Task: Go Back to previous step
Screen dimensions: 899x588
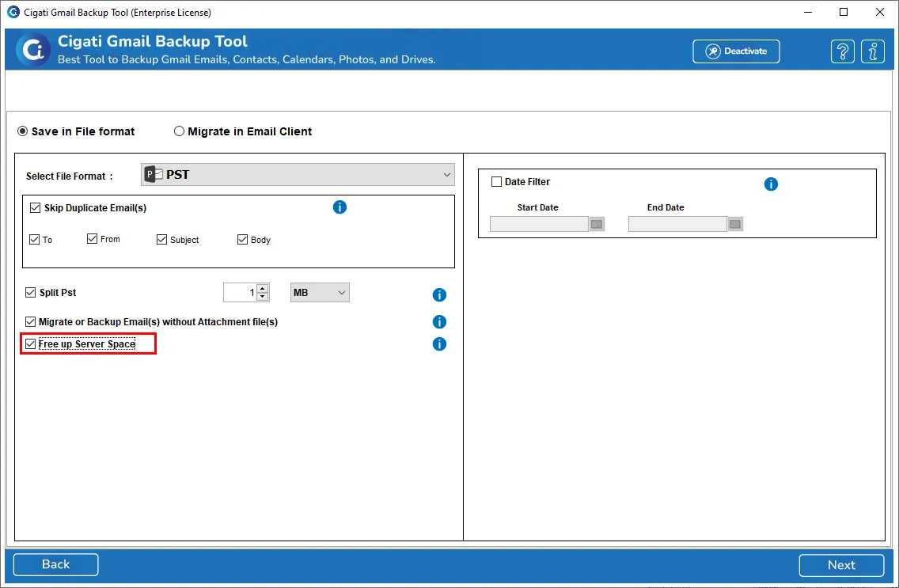Action: (x=55, y=564)
